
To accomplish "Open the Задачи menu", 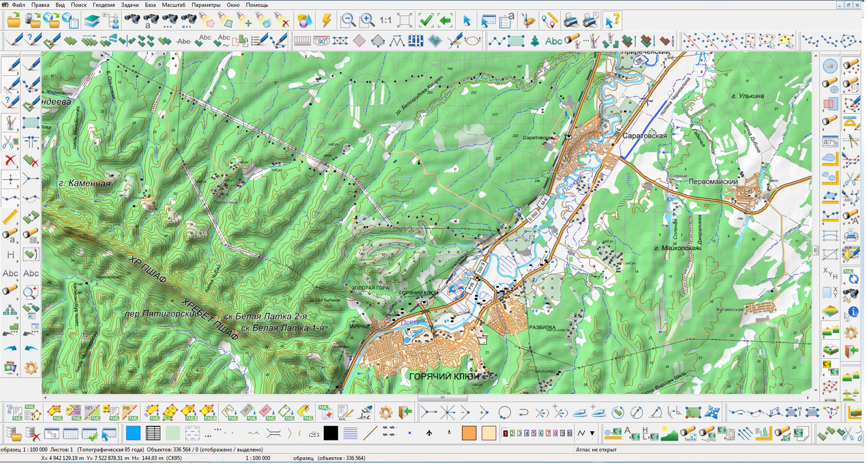I will [x=130, y=5].
